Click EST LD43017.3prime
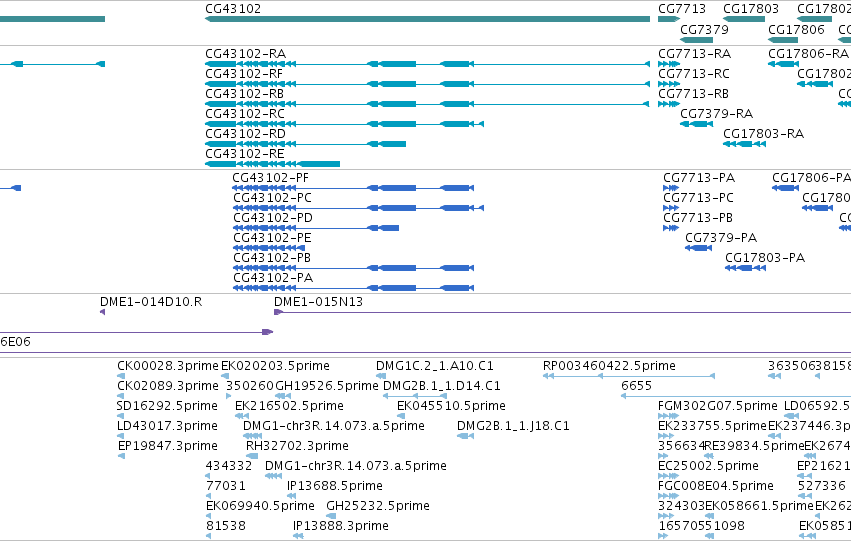Image resolution: width=851 pixels, height=541 pixels. (x=167, y=427)
